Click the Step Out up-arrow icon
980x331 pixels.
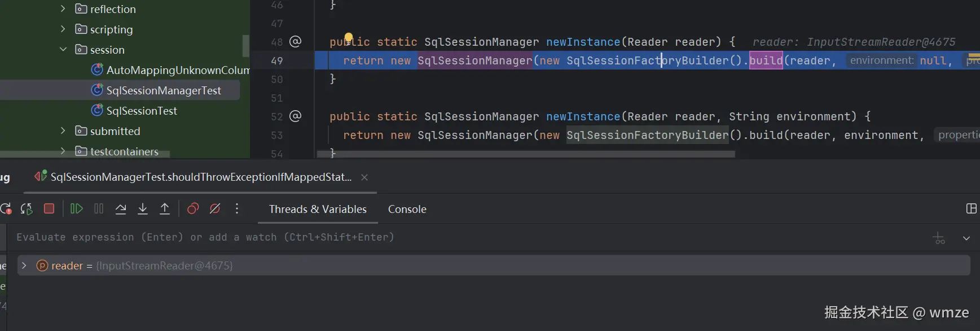tap(165, 209)
